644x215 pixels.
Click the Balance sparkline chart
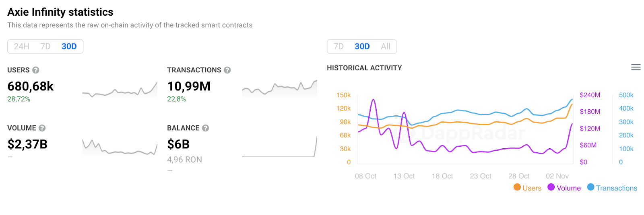point(279,148)
